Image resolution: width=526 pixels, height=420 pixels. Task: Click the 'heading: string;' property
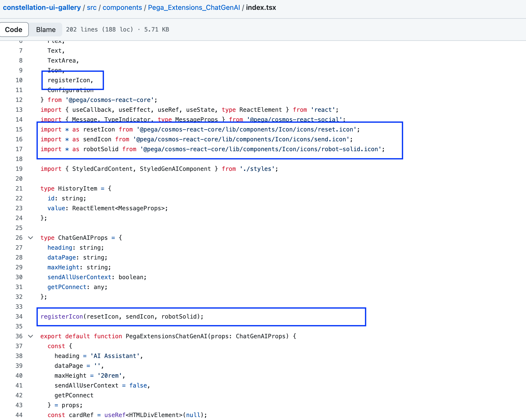(76, 248)
